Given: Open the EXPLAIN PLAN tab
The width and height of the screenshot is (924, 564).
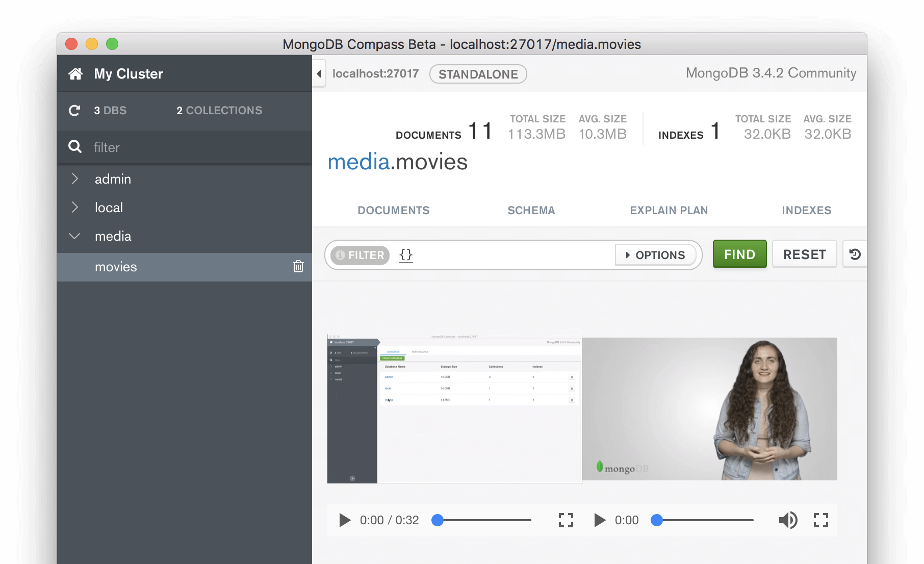Looking at the screenshot, I should click(669, 210).
